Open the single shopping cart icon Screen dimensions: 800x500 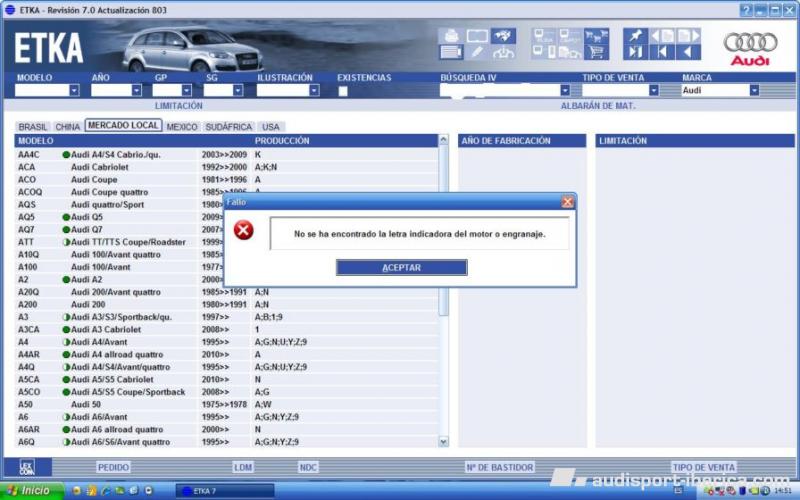(x=596, y=52)
